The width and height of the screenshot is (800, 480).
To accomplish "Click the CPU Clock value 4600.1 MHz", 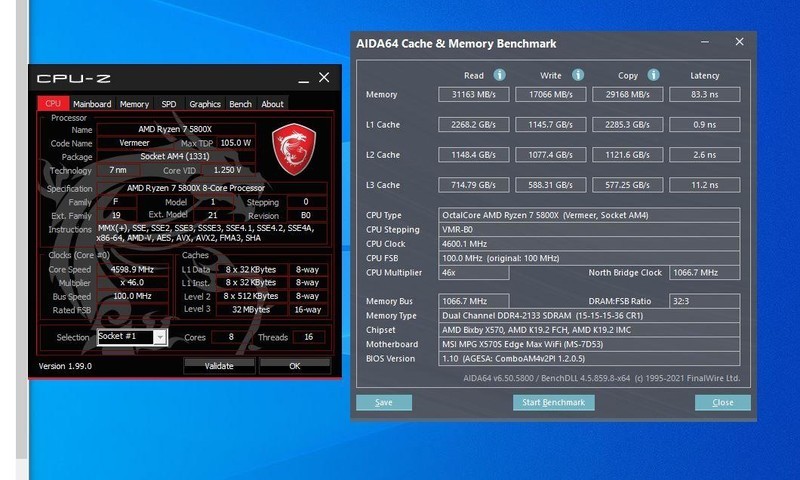I will pos(589,244).
